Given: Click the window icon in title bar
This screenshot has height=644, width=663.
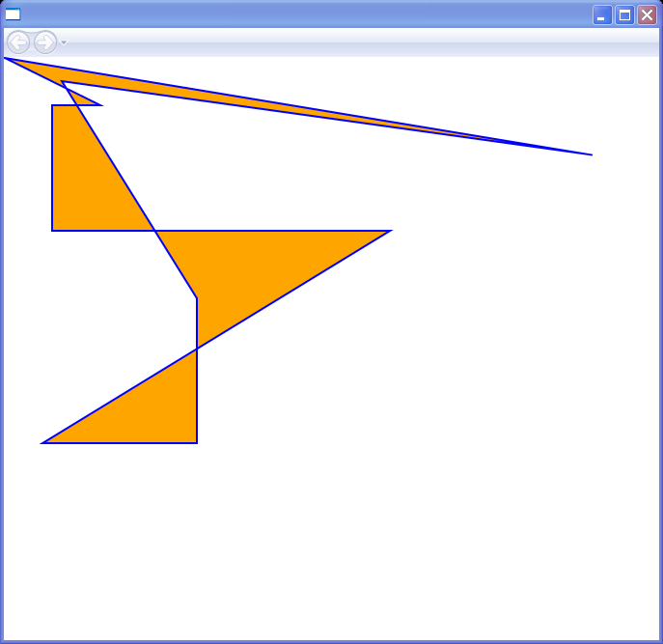Looking at the screenshot, I should click(13, 14).
